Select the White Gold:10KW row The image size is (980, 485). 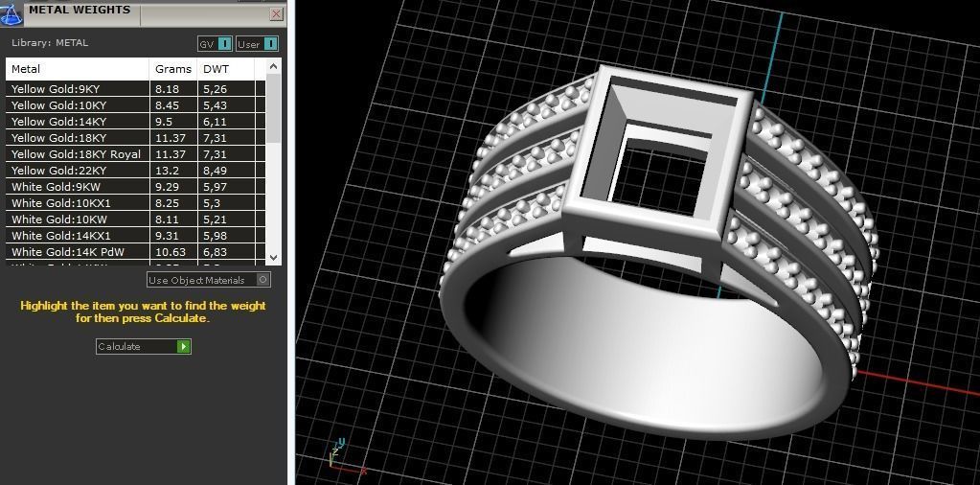pos(136,219)
